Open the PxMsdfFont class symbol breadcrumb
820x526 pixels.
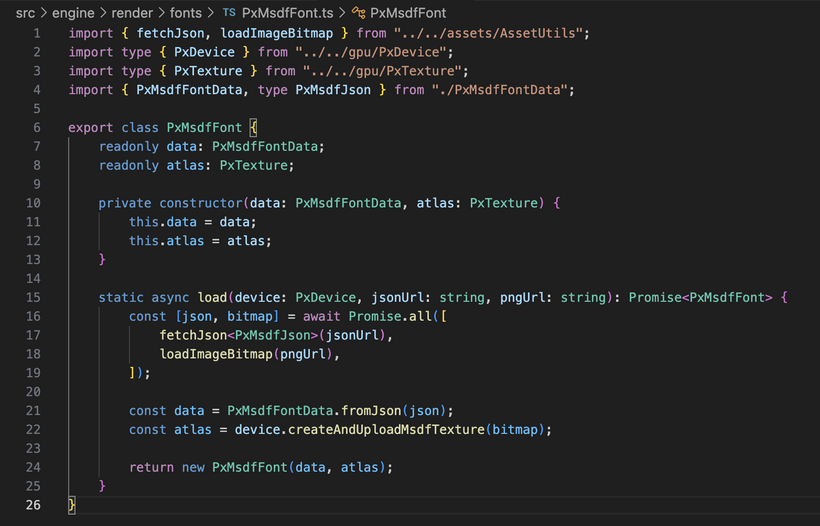pos(408,13)
